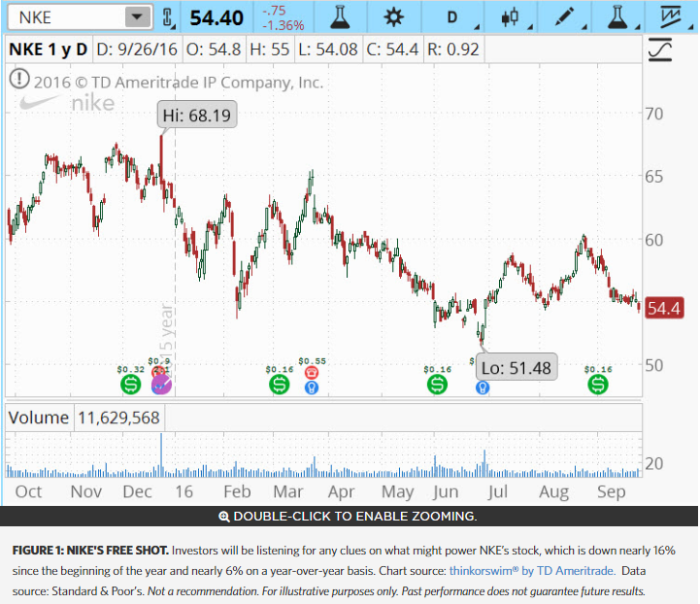Click the red phone earnings marker under $0.55
700x604 pixels.
click(x=311, y=372)
